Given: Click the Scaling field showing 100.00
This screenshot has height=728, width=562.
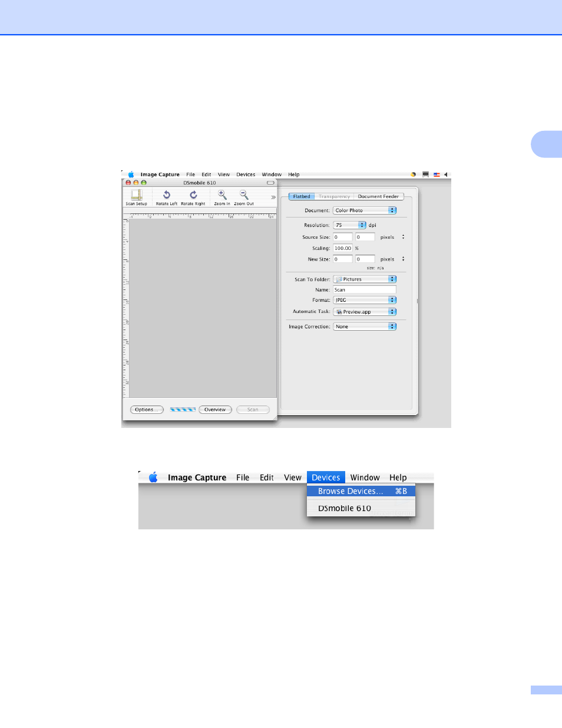Looking at the screenshot, I should 343,248.
